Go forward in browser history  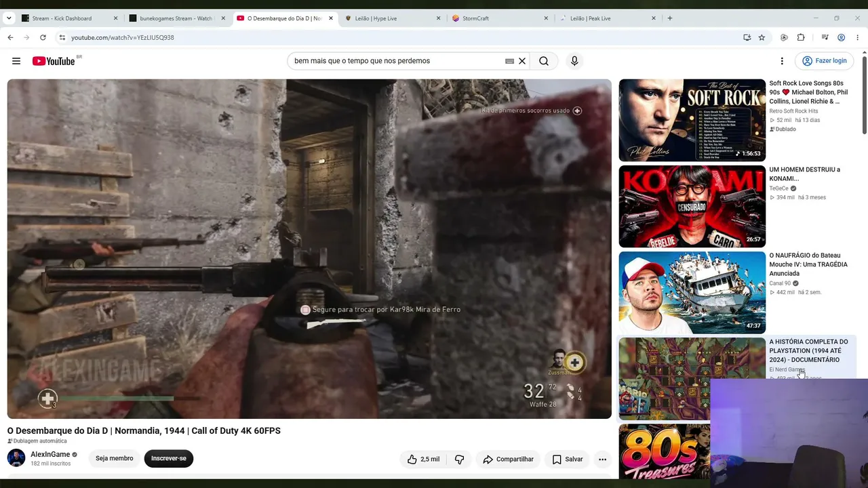pyautogui.click(x=26, y=37)
